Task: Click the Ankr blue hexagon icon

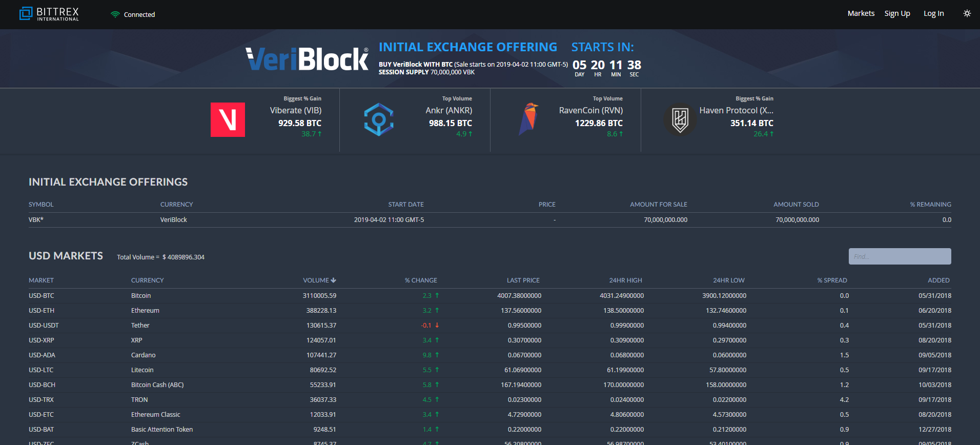Action: click(x=379, y=119)
